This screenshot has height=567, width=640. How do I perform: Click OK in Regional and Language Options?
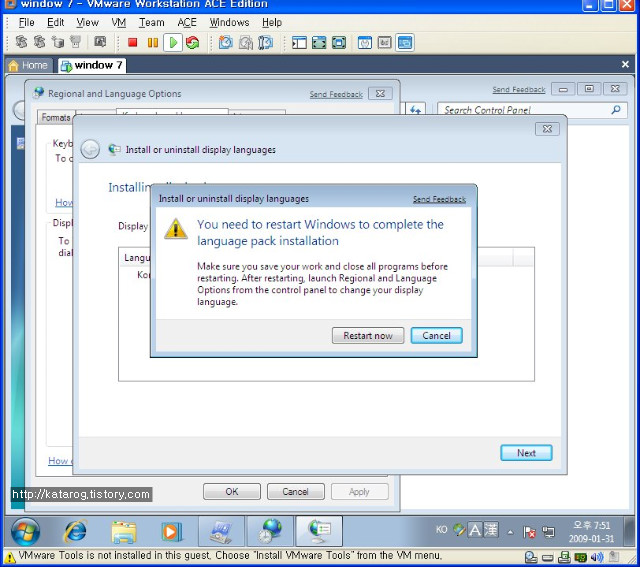231,491
